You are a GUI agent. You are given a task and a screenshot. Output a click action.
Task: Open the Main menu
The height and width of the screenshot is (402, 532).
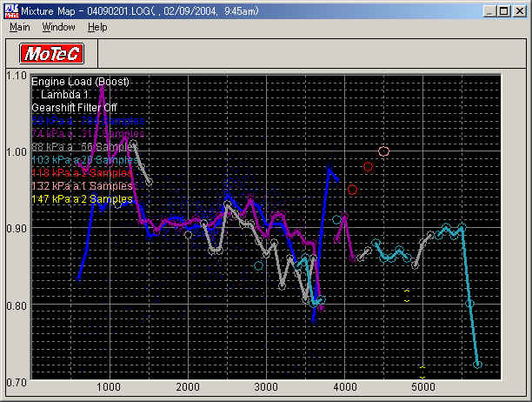click(x=20, y=27)
